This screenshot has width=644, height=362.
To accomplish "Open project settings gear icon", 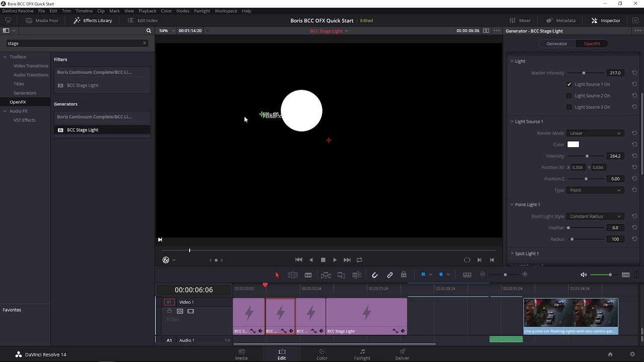I will (x=632, y=354).
